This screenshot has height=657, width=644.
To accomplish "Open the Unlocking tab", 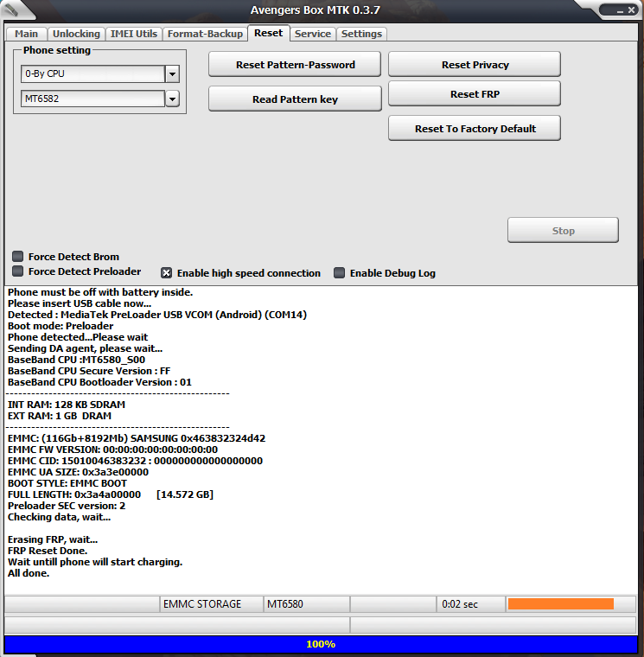I will tap(76, 34).
